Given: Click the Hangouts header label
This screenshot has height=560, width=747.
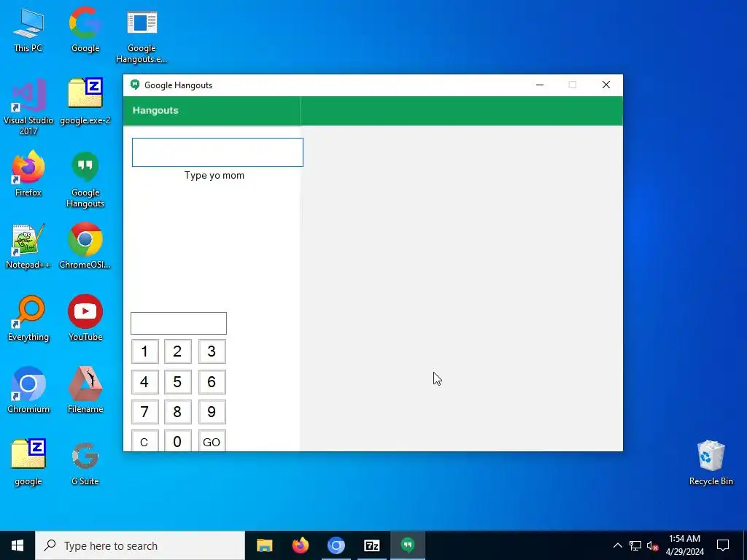Looking at the screenshot, I should (155, 111).
